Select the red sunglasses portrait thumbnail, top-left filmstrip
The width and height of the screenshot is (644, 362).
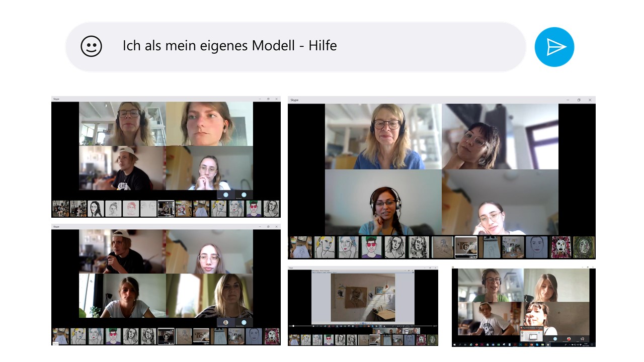click(254, 209)
